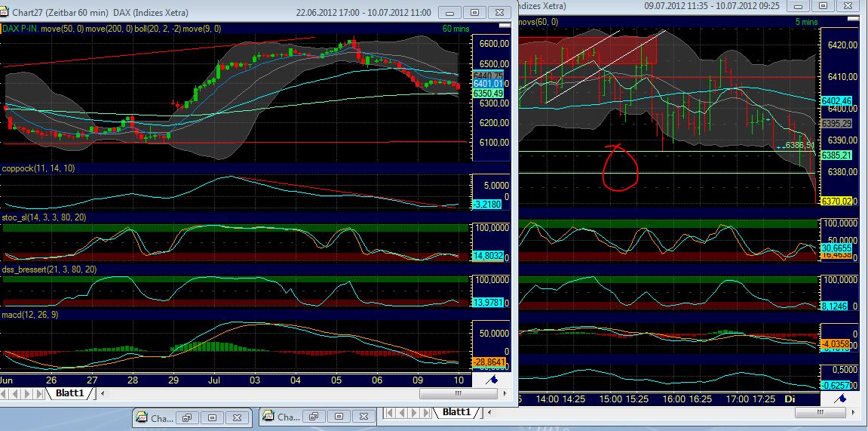
Task: Click the 6395,29 price tag
Action: [836, 123]
